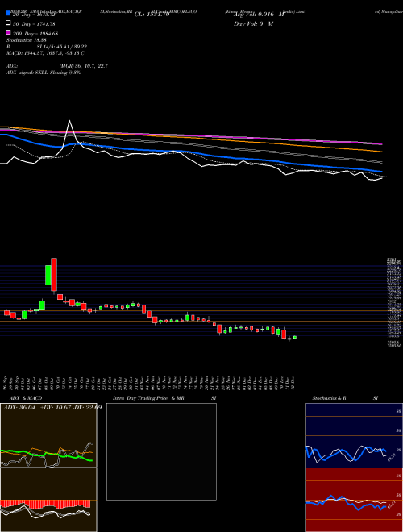Click the last green candlestick on the chart
The height and width of the screenshot is (532, 403).
pos(295,337)
